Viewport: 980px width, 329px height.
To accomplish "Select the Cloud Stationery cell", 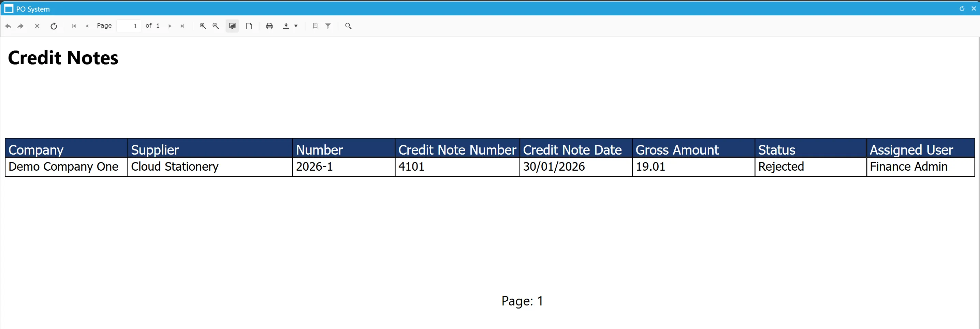I will [x=210, y=167].
